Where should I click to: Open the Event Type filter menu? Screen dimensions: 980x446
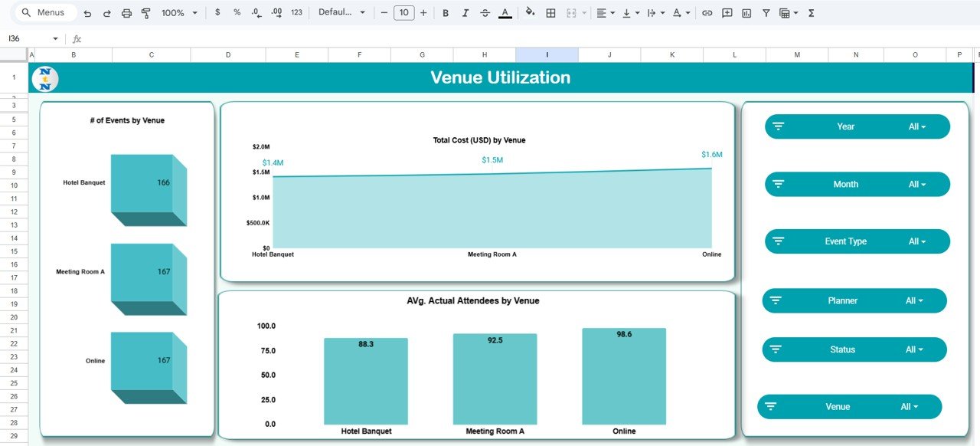(x=855, y=241)
